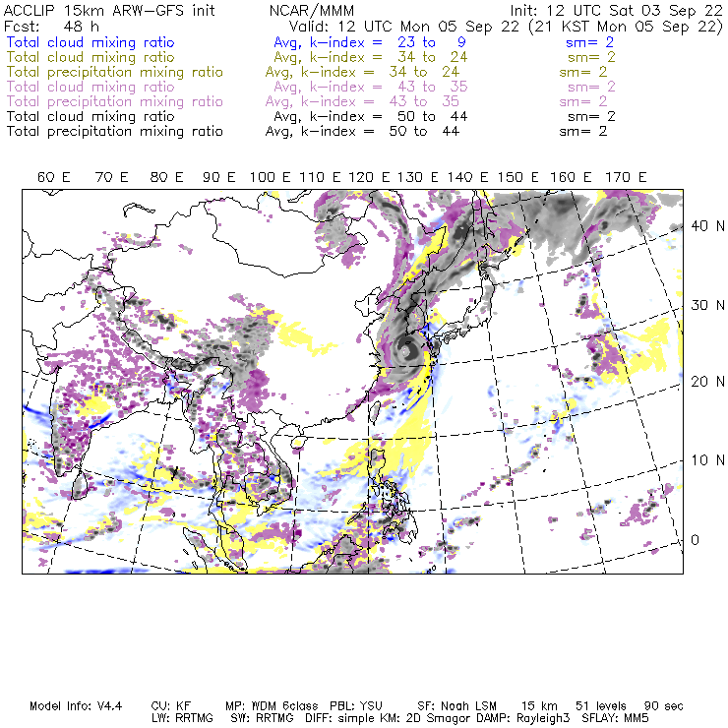Click the '15 km' resolution text in the footer
Screen dimensions: 728x728
(x=539, y=706)
